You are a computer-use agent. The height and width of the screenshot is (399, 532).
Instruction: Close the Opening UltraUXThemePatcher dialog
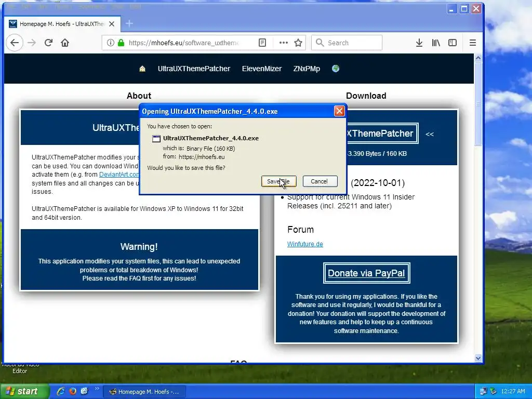pos(339,111)
